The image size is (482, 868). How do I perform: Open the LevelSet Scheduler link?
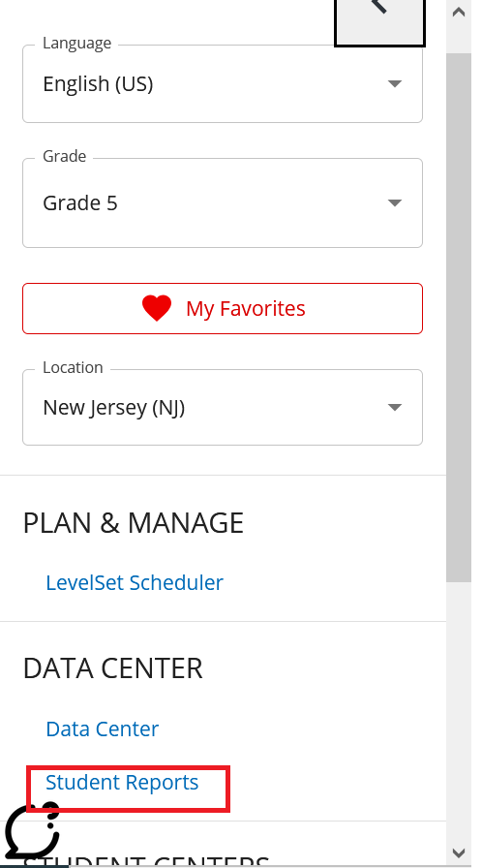point(135,582)
